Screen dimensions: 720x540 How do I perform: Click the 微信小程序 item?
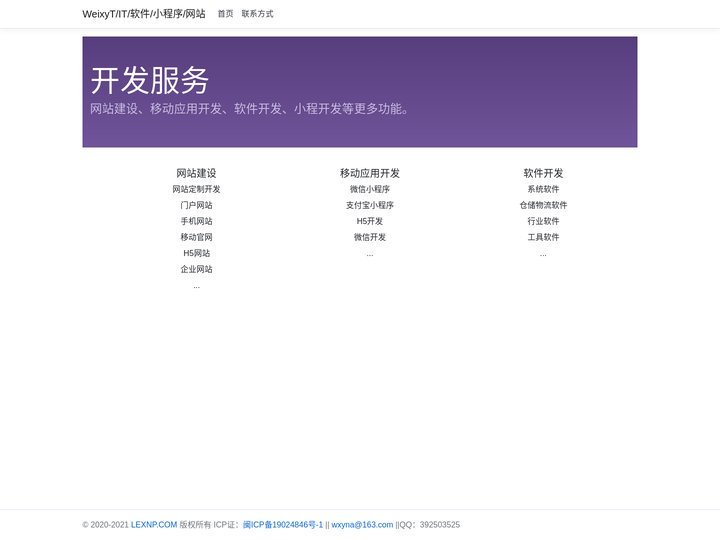[x=370, y=189]
